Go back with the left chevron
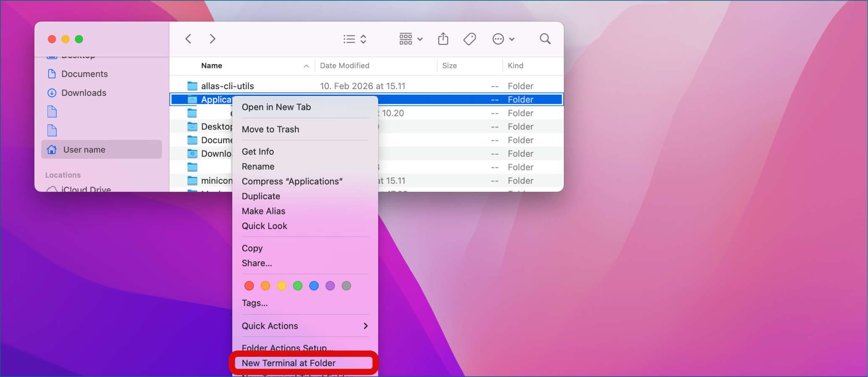Viewport: 868px width, 377px height. [x=188, y=39]
